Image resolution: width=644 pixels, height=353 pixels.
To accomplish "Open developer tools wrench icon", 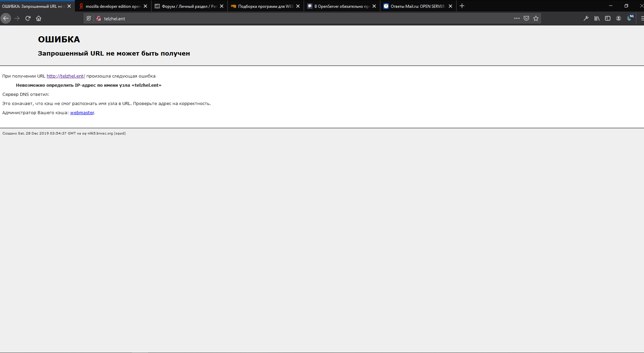I will point(586,18).
